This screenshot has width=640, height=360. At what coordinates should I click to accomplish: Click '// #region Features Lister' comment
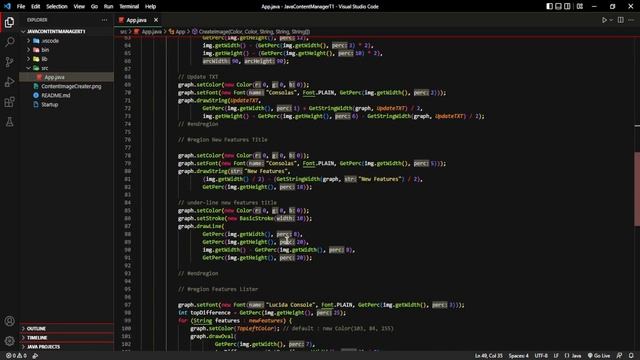coord(218,289)
